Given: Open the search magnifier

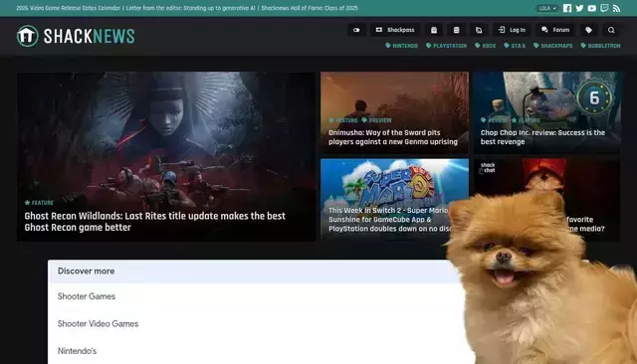Looking at the screenshot, I should [611, 30].
